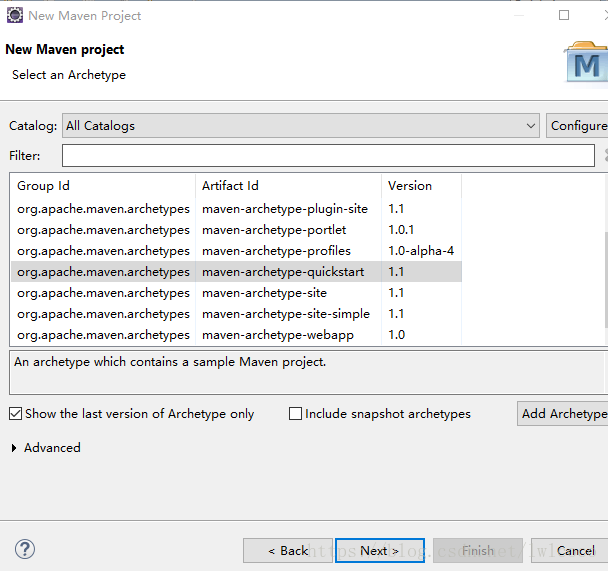Viewport: 608px width, 571px height.
Task: Proceed with the Next button
Action: [x=380, y=550]
